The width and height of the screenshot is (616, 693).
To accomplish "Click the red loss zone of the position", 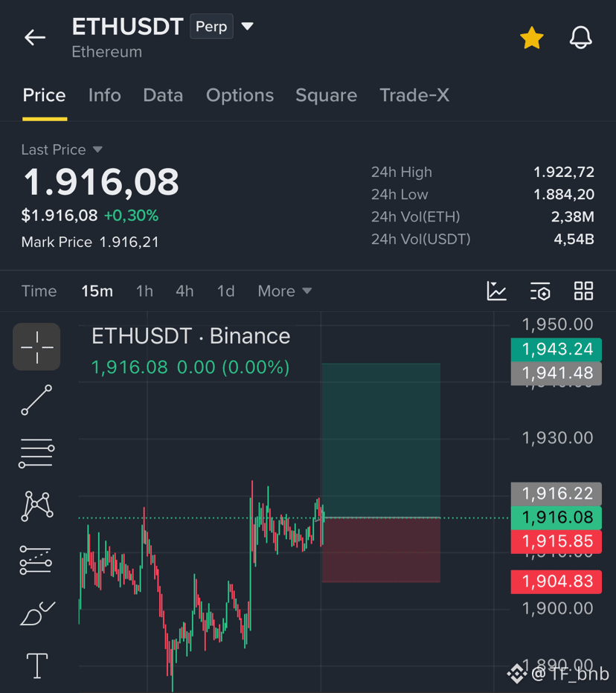I will 381,550.
